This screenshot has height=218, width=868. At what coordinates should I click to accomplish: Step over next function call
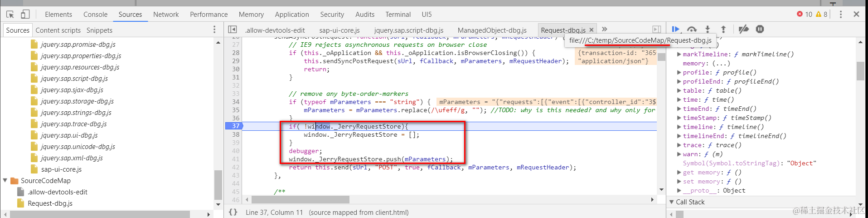[692, 29]
